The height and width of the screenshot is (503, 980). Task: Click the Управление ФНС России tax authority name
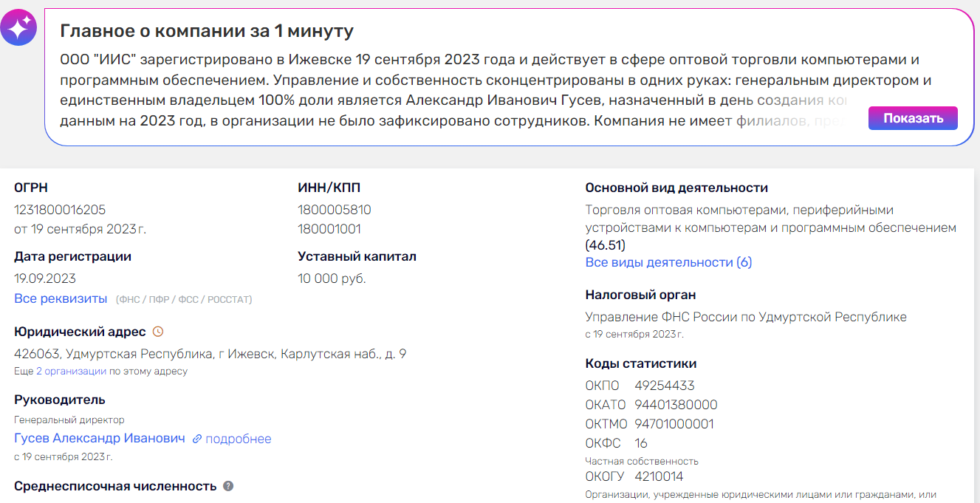click(745, 317)
